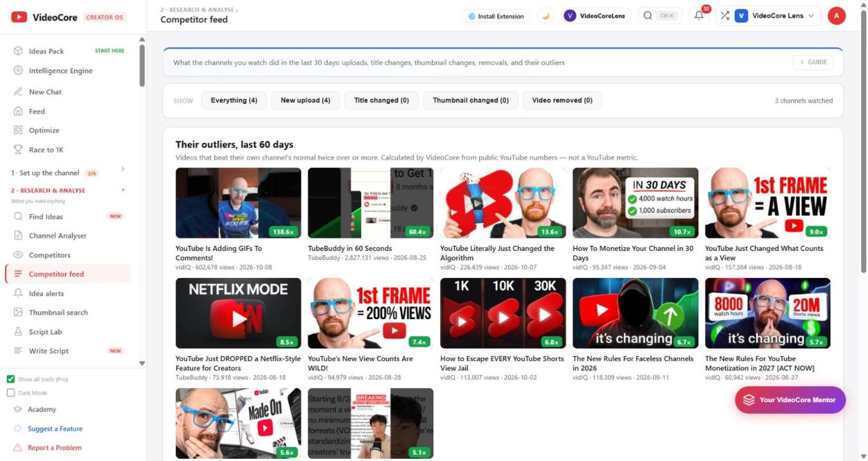Click the VideoCore logo icon
This screenshot has height=461, width=868.
(x=18, y=17)
